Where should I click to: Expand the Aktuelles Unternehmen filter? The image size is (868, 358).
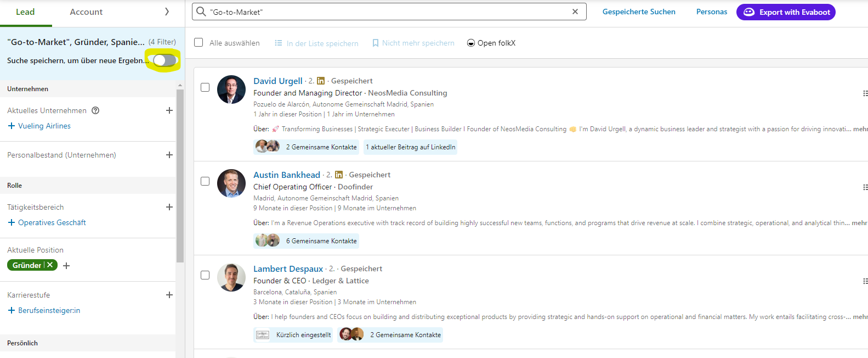169,110
